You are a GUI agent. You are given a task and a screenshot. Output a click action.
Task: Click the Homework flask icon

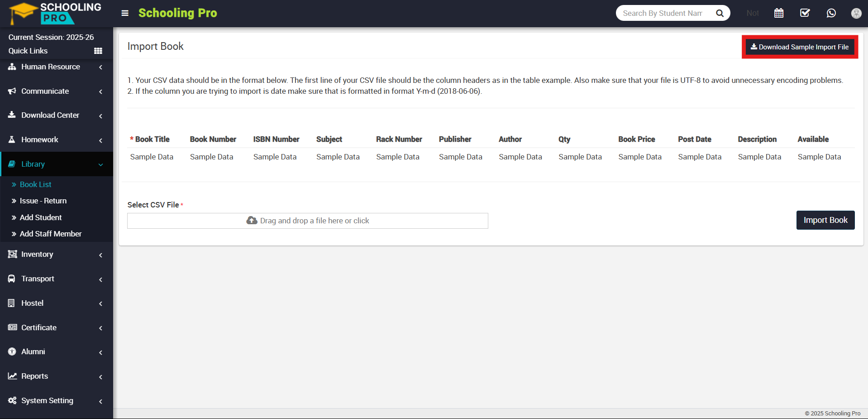click(12, 140)
